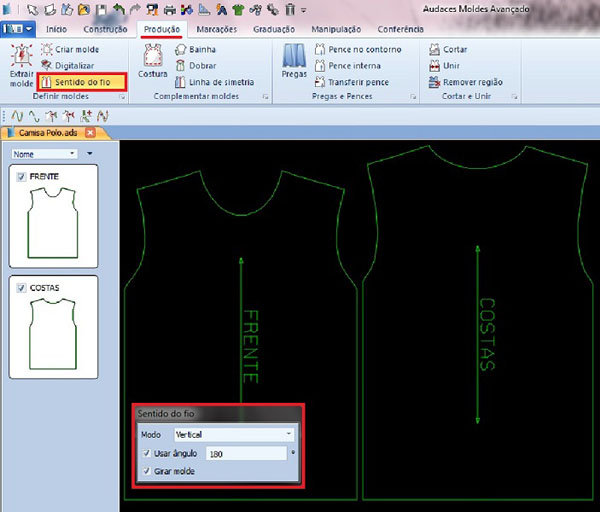Click the Extrair molde tool
Image resolution: width=600 pixels, height=512 pixels.
pyautogui.click(x=21, y=65)
